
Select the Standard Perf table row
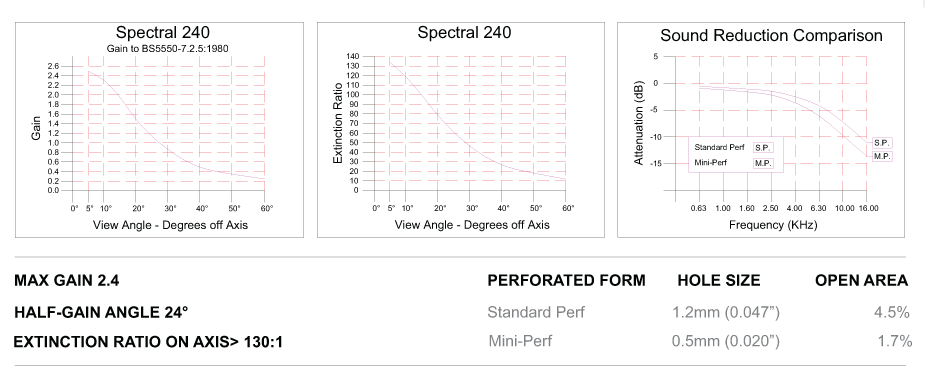(698, 312)
